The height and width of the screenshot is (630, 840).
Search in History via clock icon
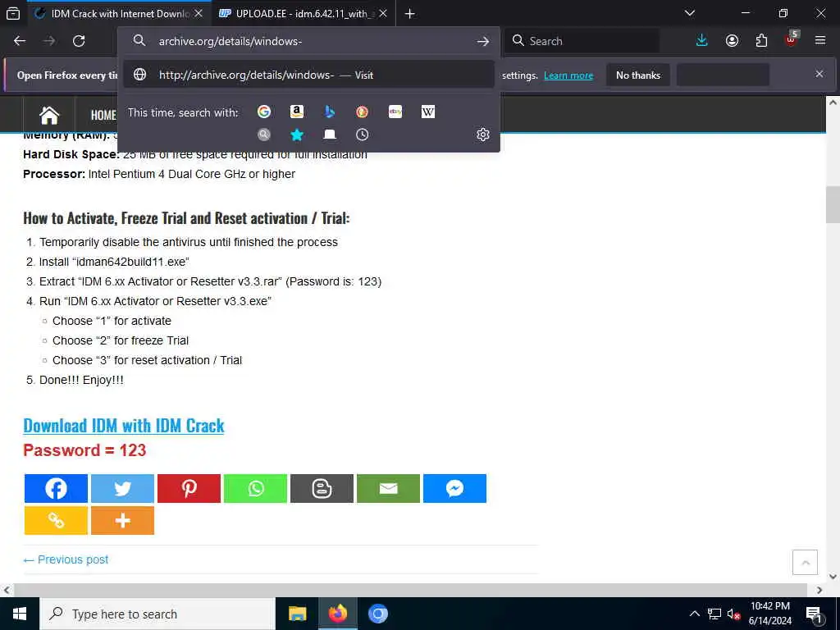pyautogui.click(x=362, y=135)
